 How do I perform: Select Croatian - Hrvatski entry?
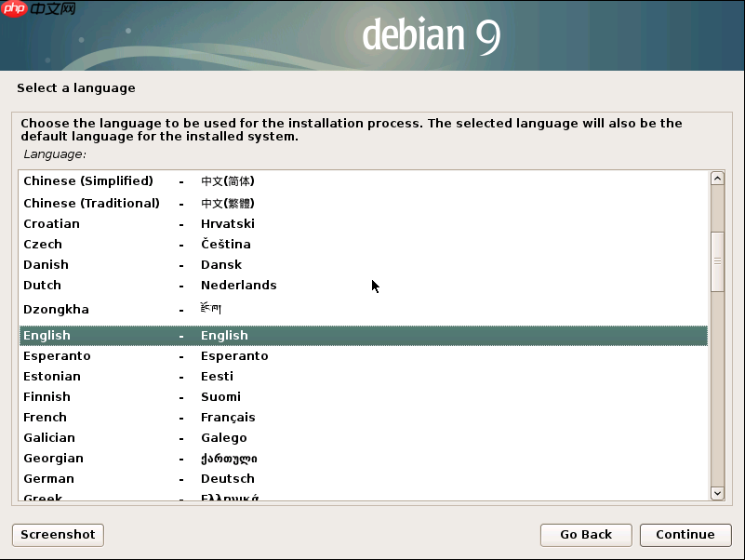[112, 223]
